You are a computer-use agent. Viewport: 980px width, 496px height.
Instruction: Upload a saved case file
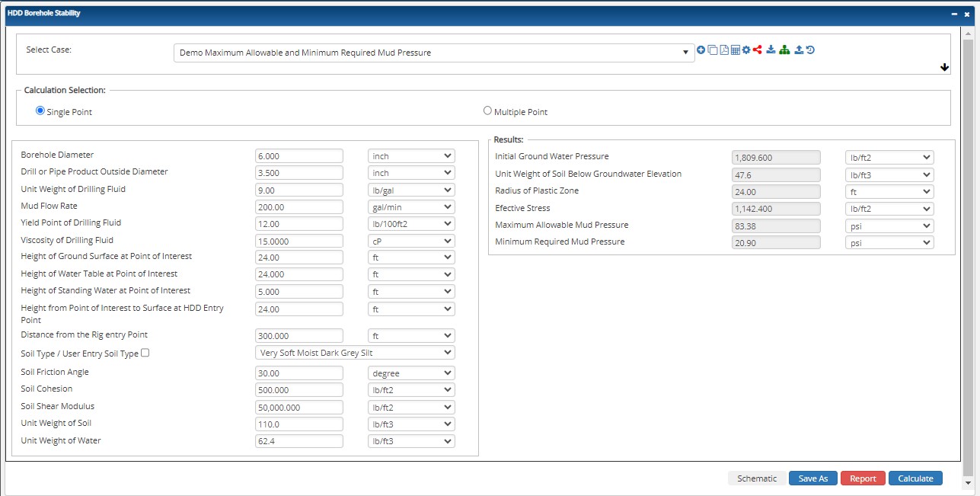pos(800,50)
